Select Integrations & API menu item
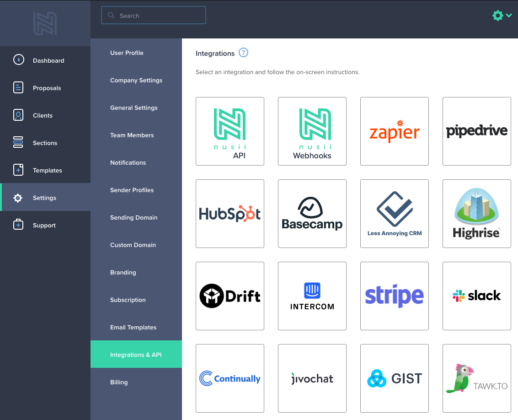518x420 pixels. coord(136,354)
